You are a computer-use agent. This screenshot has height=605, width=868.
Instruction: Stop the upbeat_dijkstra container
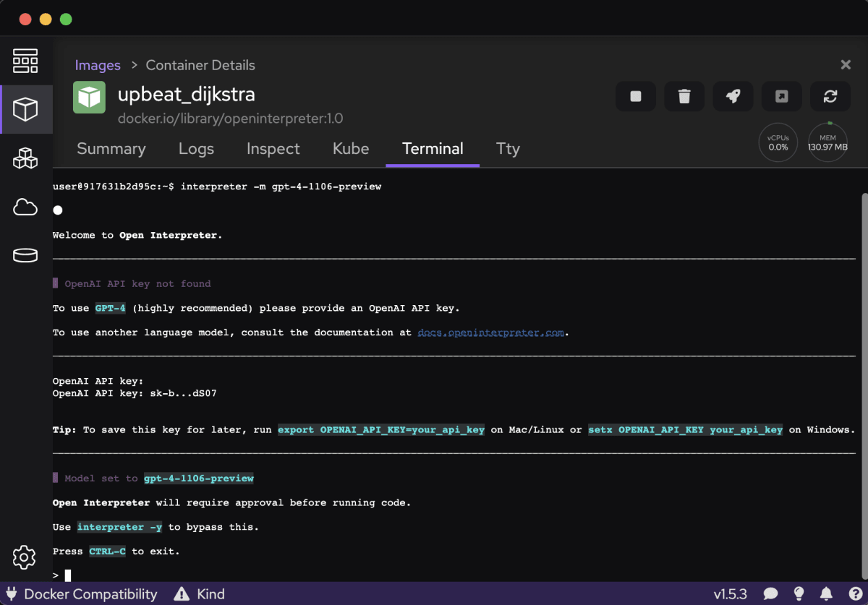click(636, 96)
